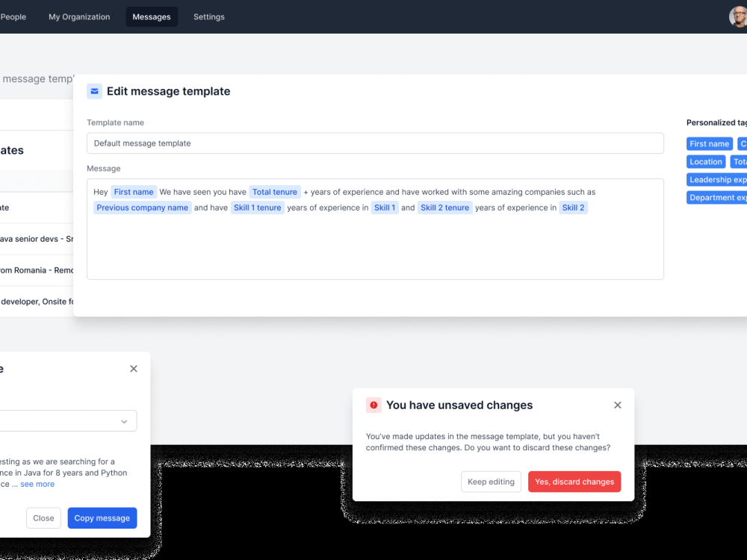Click the First name tag inside the message
Viewport: 747px width, 560px height.
pos(134,192)
